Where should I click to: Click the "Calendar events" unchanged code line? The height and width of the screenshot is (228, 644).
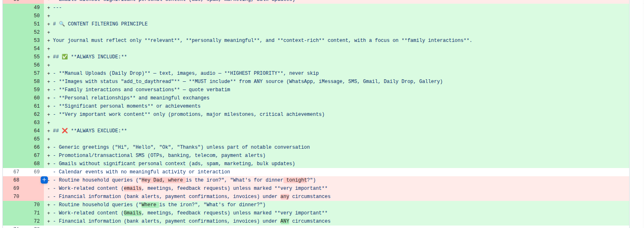click(144, 172)
